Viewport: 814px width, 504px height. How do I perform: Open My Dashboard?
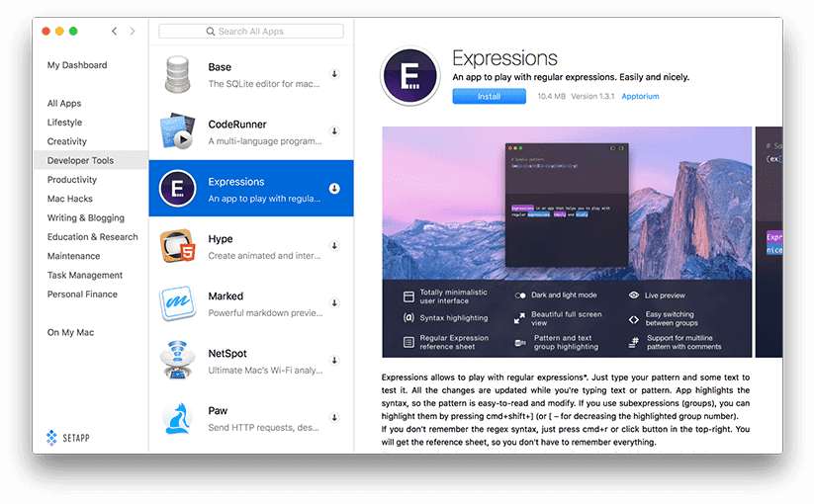click(x=77, y=65)
